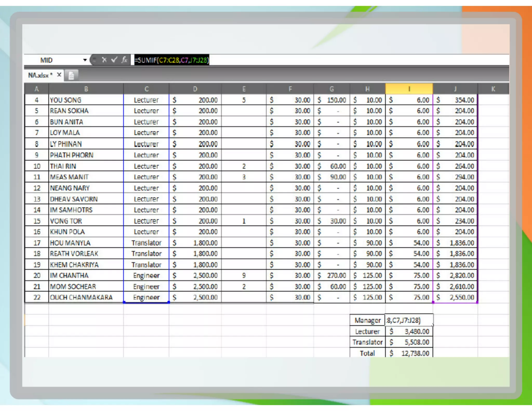Select column A header

pyautogui.click(x=37, y=89)
